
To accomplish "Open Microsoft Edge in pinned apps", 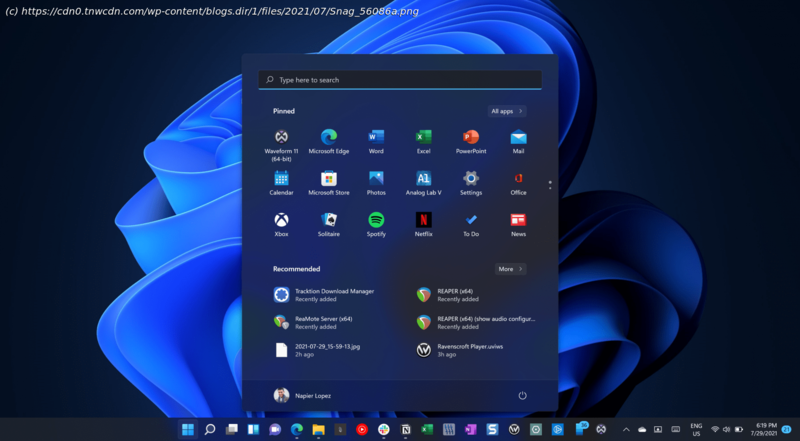I will [x=328, y=138].
